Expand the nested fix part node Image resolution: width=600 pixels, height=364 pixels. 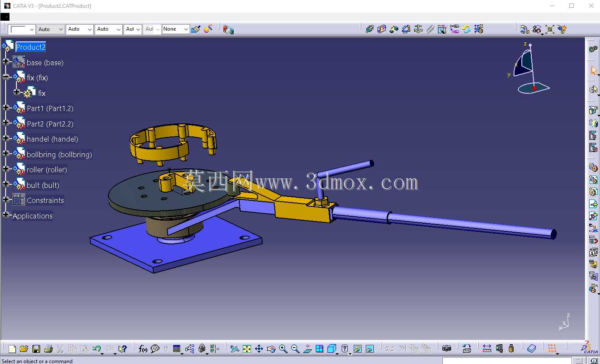pyautogui.click(x=17, y=92)
